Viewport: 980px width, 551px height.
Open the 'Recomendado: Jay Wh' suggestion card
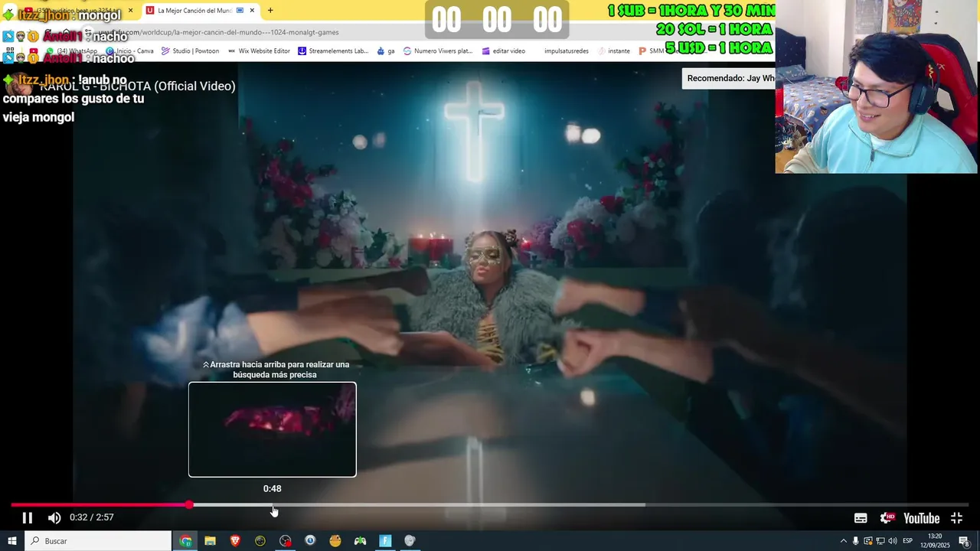pyautogui.click(x=729, y=78)
